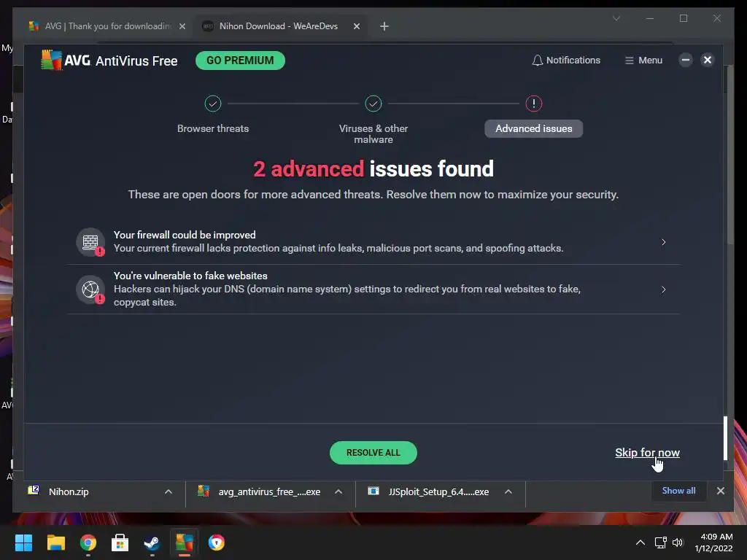This screenshot has height=560, width=747.
Task: Close the AVG AntiVirus window
Action: point(708,60)
